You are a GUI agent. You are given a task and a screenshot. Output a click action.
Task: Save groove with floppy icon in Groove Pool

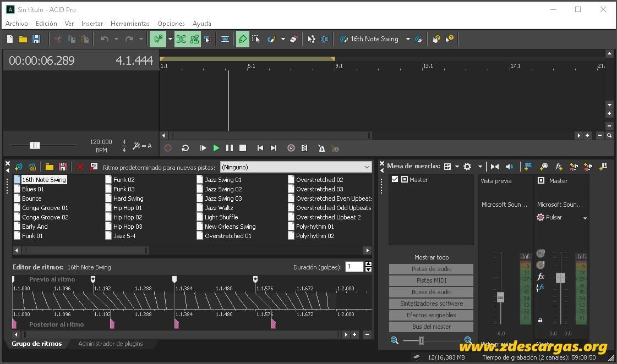click(63, 167)
